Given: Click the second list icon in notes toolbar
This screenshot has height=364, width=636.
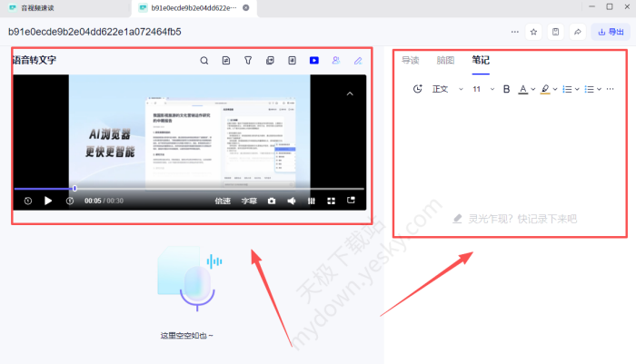Looking at the screenshot, I should coord(589,89).
